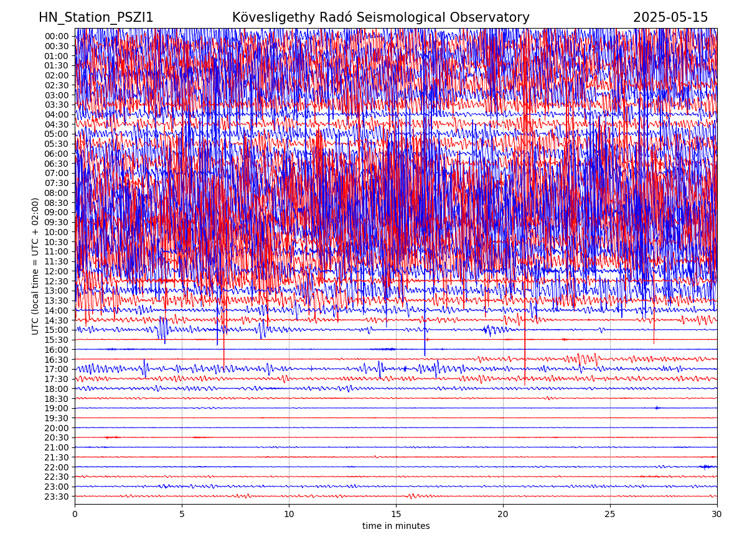The width and height of the screenshot is (747, 560).
Task: Click the x-axis tick label 30
Action: click(717, 514)
